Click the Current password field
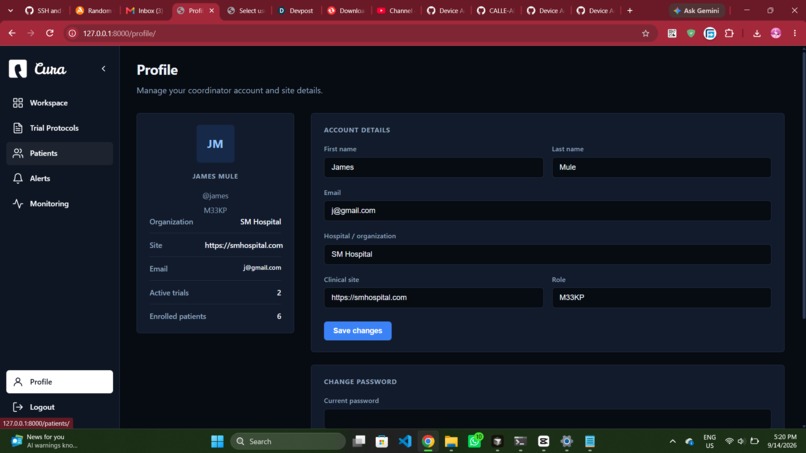 click(x=547, y=418)
